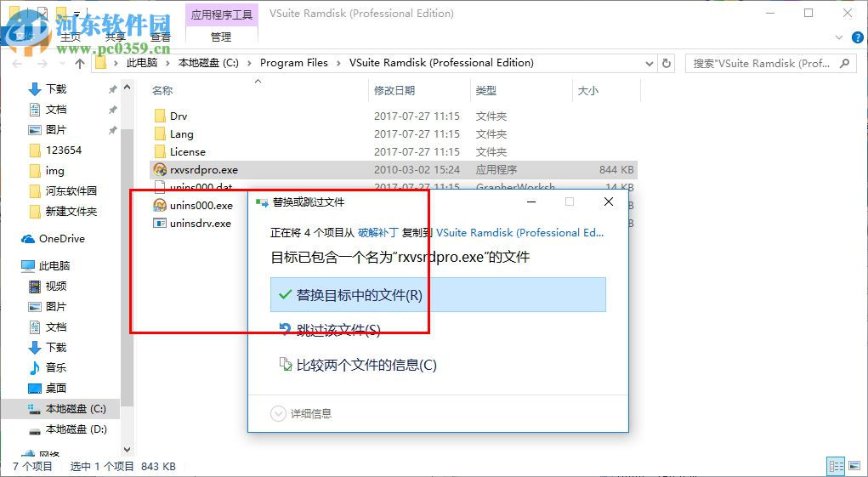Sort by 修改日期 column header
The image size is (868, 477).
tap(394, 90)
